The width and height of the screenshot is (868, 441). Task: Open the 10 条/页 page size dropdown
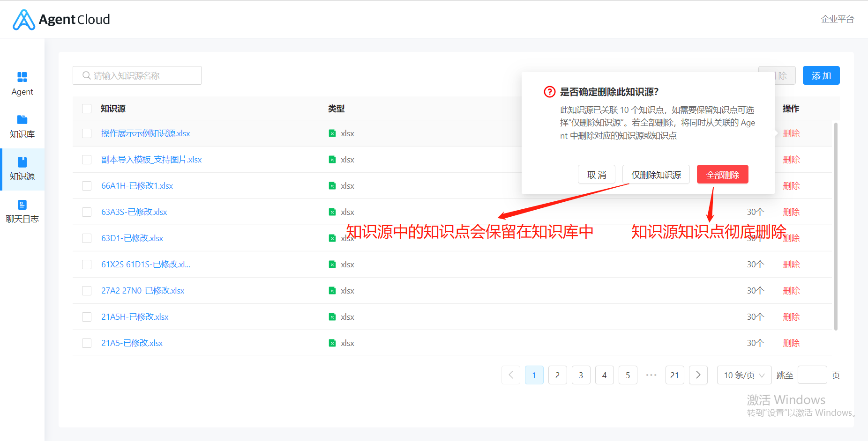coord(744,375)
